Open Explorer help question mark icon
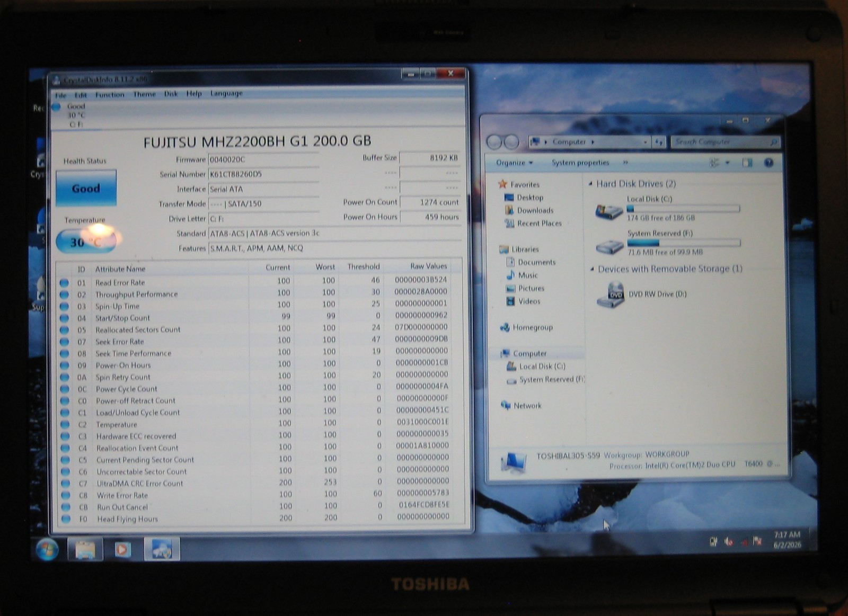Screen dimensions: 848x616 (x=769, y=163)
